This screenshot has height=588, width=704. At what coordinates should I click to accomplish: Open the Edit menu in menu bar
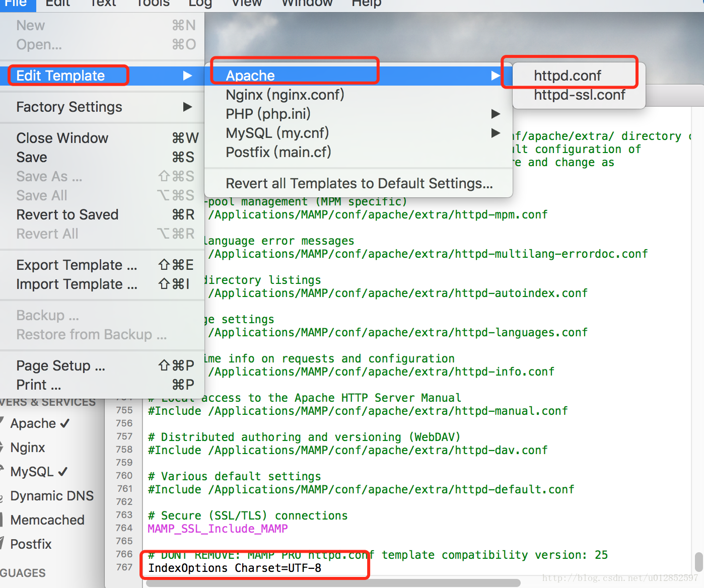58,4
